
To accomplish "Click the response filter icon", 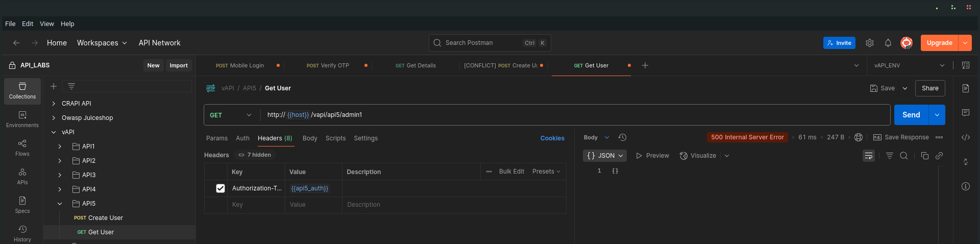I will [890, 156].
